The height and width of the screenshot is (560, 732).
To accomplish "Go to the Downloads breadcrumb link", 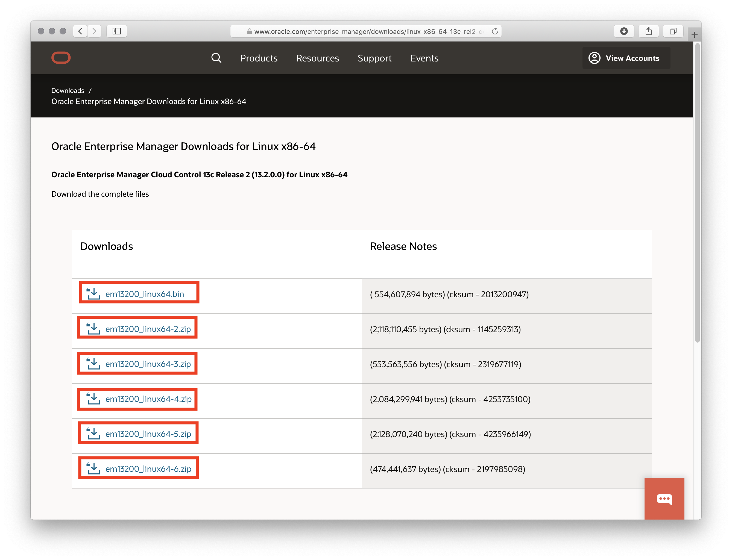I will tap(68, 91).
